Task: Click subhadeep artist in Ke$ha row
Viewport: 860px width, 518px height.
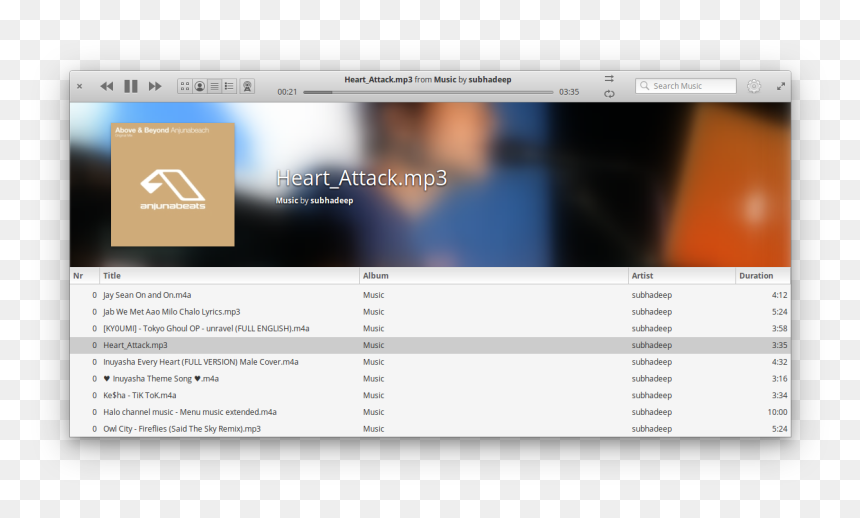Action: [x=652, y=395]
